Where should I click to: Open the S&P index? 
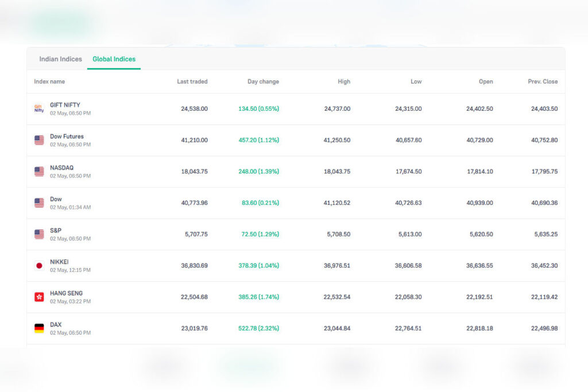(56, 231)
